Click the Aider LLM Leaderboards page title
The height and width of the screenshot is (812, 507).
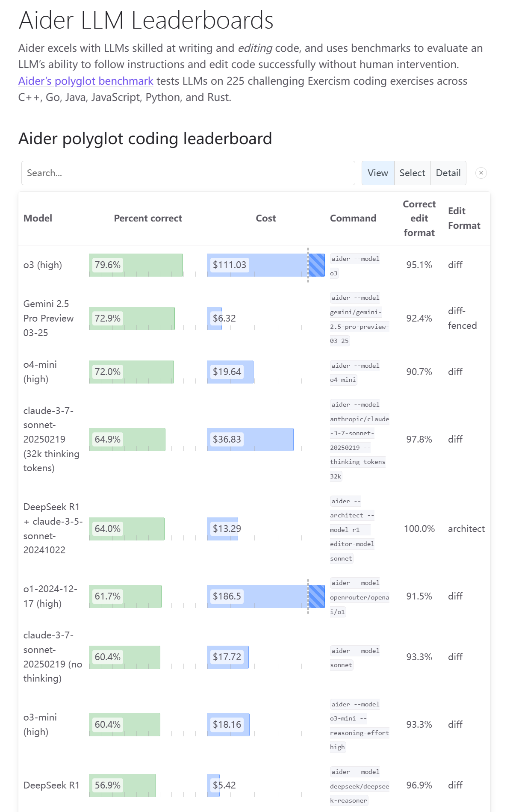pos(146,20)
